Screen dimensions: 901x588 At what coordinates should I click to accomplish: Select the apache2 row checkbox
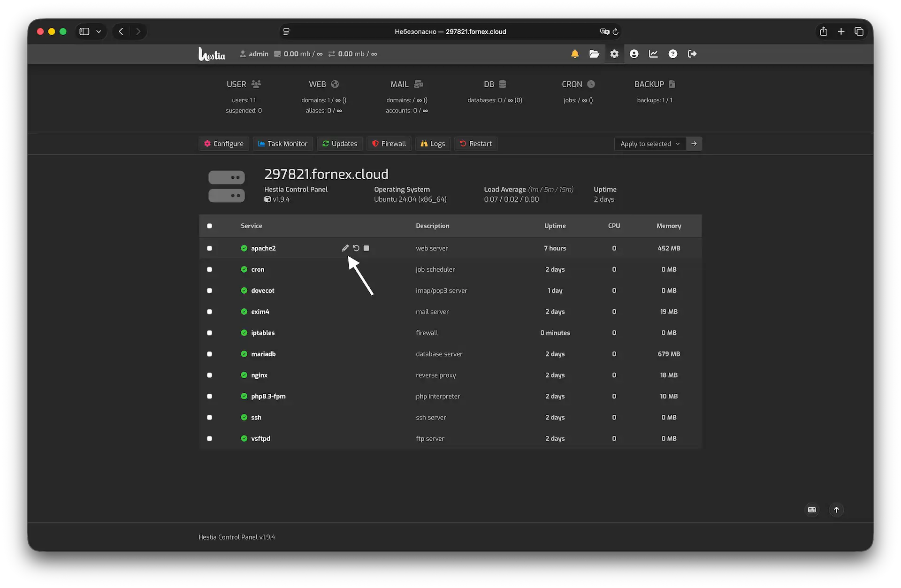tap(209, 248)
